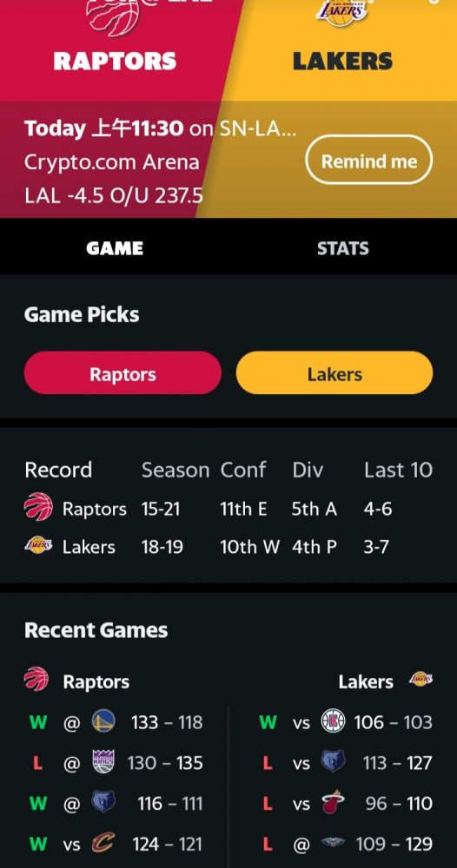457x868 pixels.
Task: Switch to the STATS tab
Action: (343, 248)
